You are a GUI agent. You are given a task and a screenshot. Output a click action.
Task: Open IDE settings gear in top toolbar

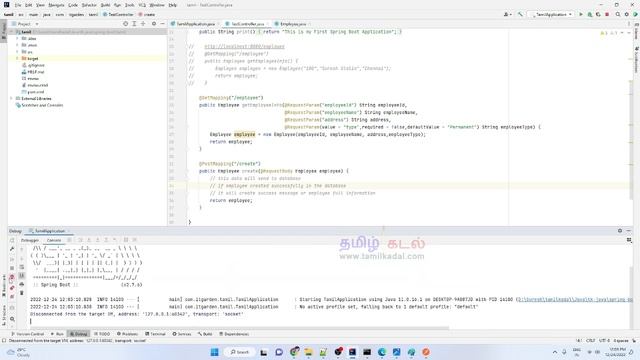click(627, 14)
